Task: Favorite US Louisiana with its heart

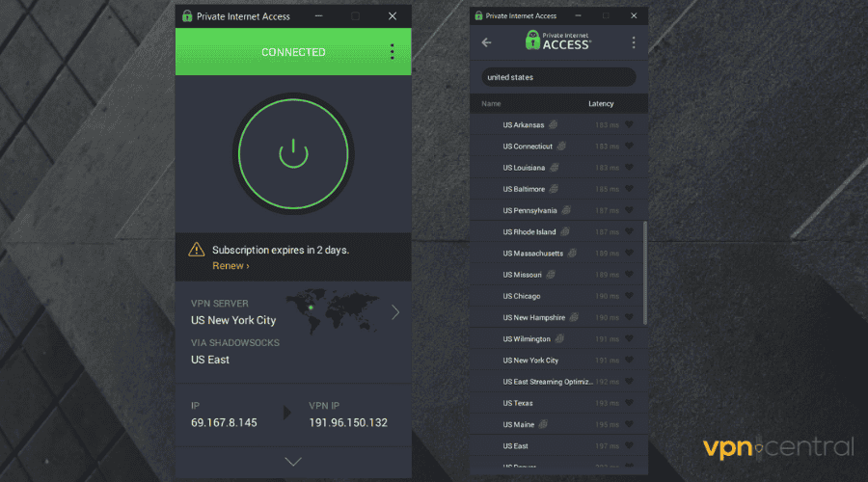Action: (x=629, y=167)
